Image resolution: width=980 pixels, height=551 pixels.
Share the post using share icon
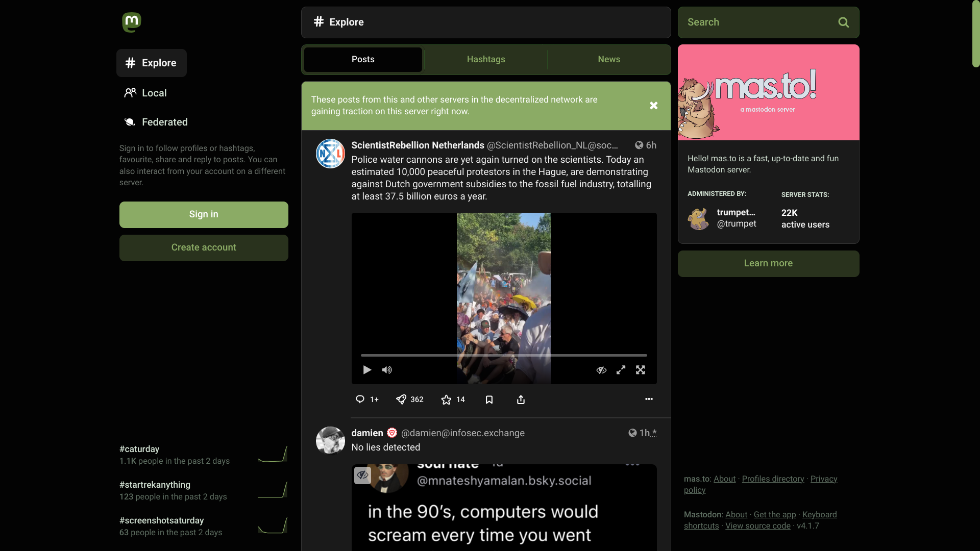pos(521,399)
